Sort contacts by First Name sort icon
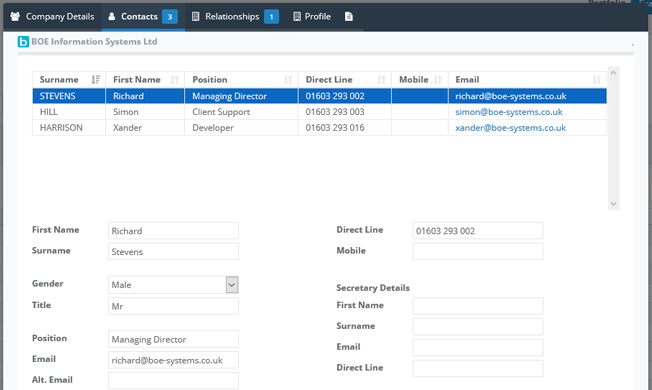652x390 pixels. [x=175, y=79]
